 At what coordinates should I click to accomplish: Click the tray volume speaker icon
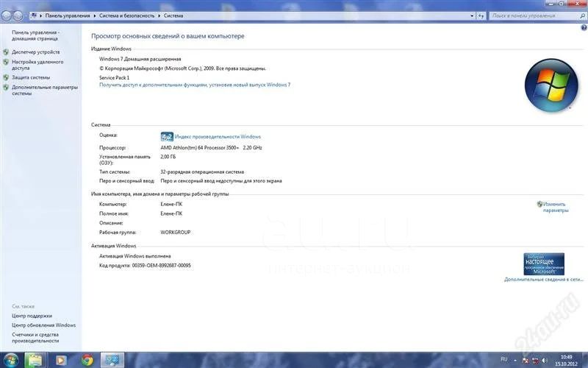click(x=544, y=361)
